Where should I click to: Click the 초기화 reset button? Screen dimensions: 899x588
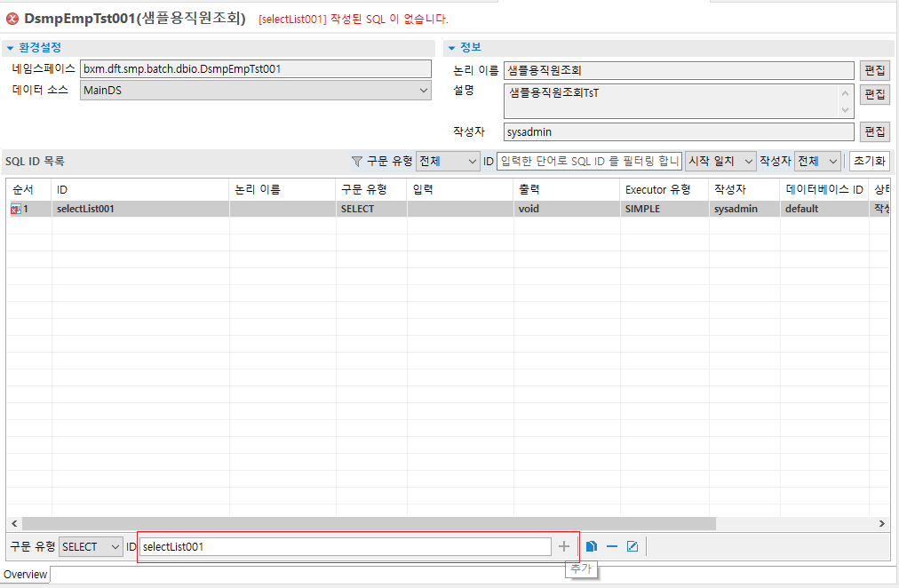[870, 161]
